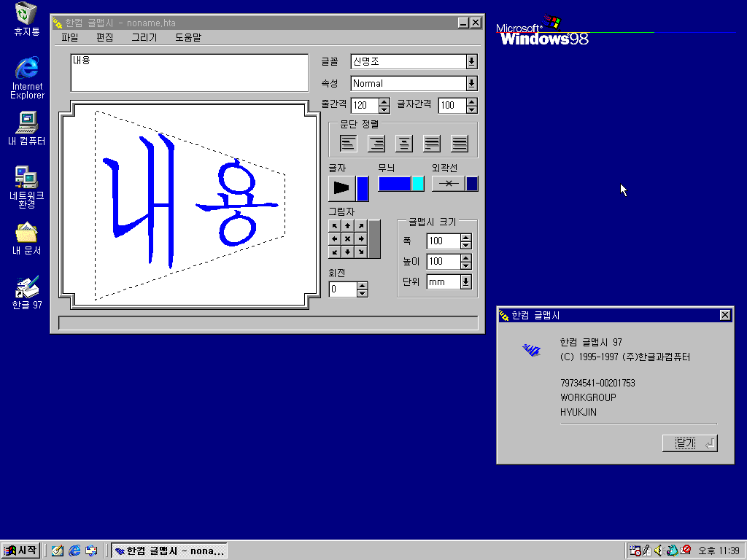The height and width of the screenshot is (560, 747).
Task: Set shadow direction to down
Action: tap(348, 252)
